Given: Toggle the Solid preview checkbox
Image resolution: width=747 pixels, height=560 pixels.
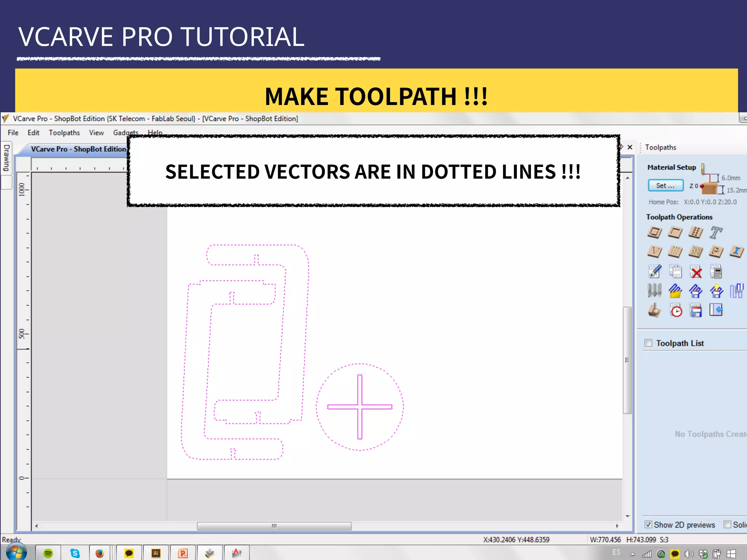Looking at the screenshot, I should tap(727, 525).
